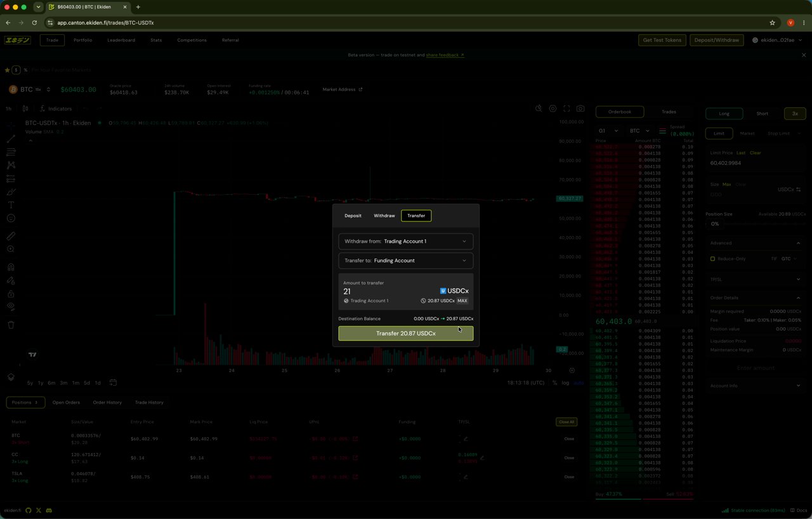The width and height of the screenshot is (812, 519).
Task: Edit TP/SL for the BTC position
Action: click(466, 438)
